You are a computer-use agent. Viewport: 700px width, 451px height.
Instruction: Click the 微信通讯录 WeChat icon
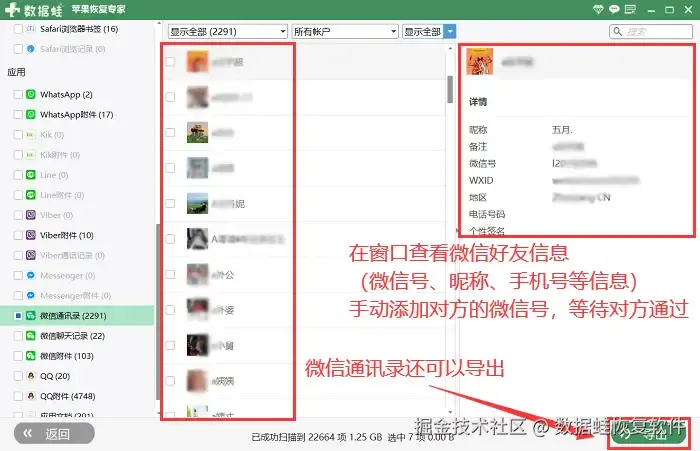(x=31, y=315)
